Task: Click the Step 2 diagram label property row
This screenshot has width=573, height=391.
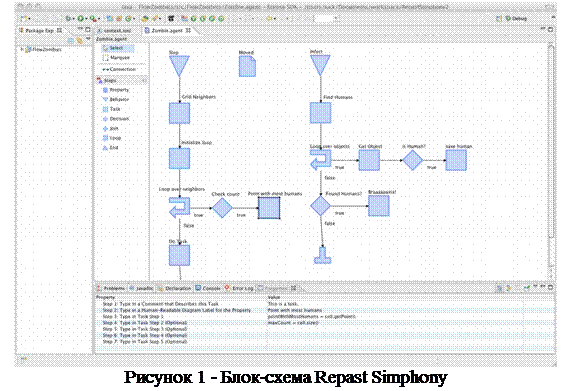Action: pyautogui.click(x=324, y=310)
